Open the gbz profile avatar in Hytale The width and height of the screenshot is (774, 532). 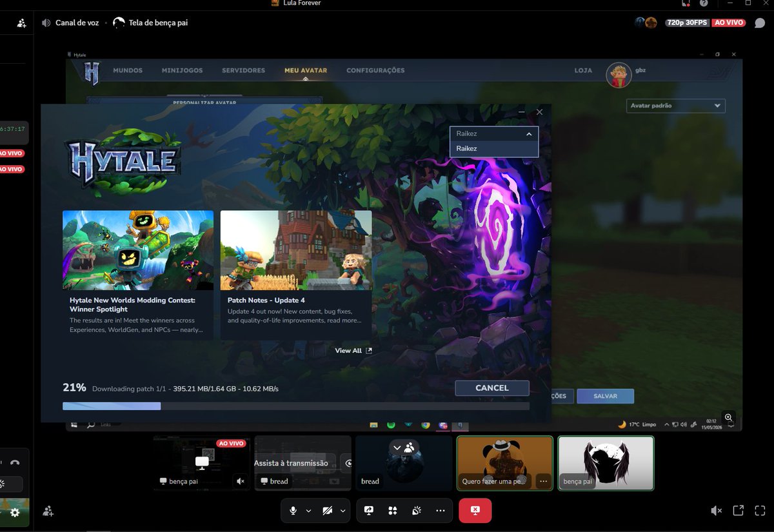coord(618,75)
